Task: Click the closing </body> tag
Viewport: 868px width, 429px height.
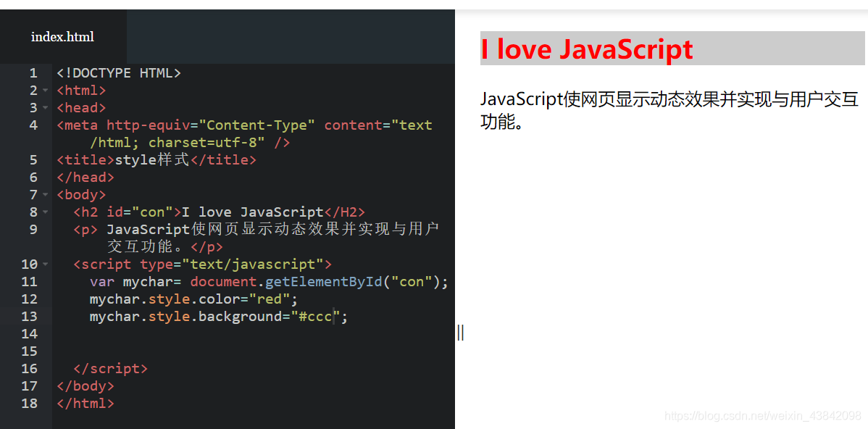Action: [85, 386]
